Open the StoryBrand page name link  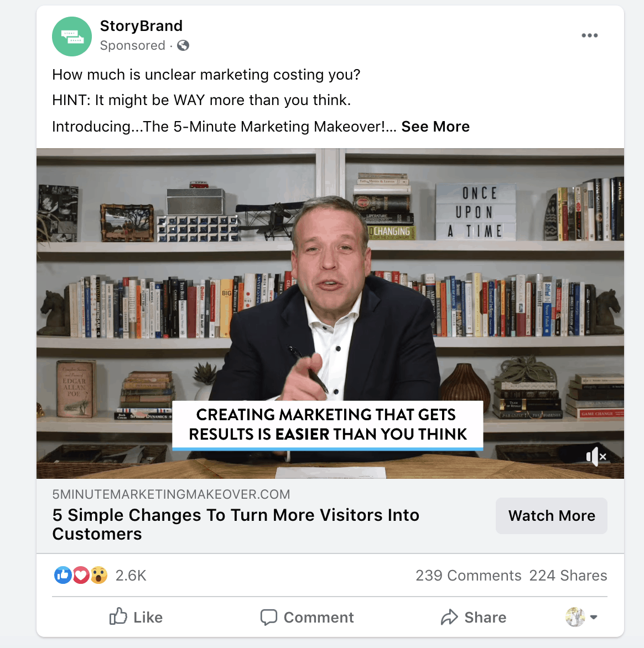point(141,25)
